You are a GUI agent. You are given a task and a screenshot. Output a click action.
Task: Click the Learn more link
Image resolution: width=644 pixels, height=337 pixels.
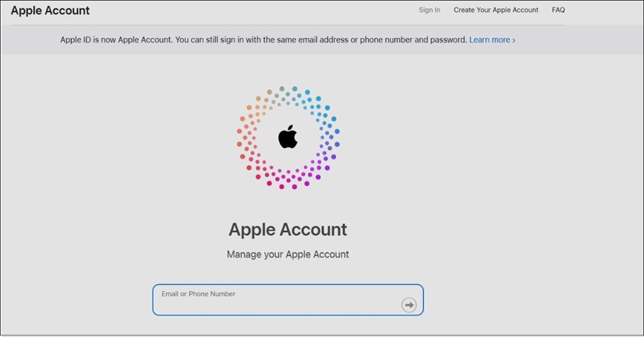point(492,40)
